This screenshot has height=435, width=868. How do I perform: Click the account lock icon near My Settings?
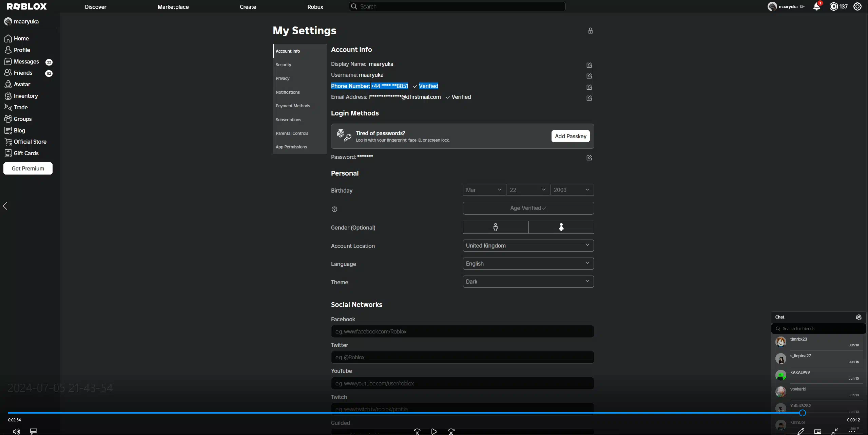[591, 31]
